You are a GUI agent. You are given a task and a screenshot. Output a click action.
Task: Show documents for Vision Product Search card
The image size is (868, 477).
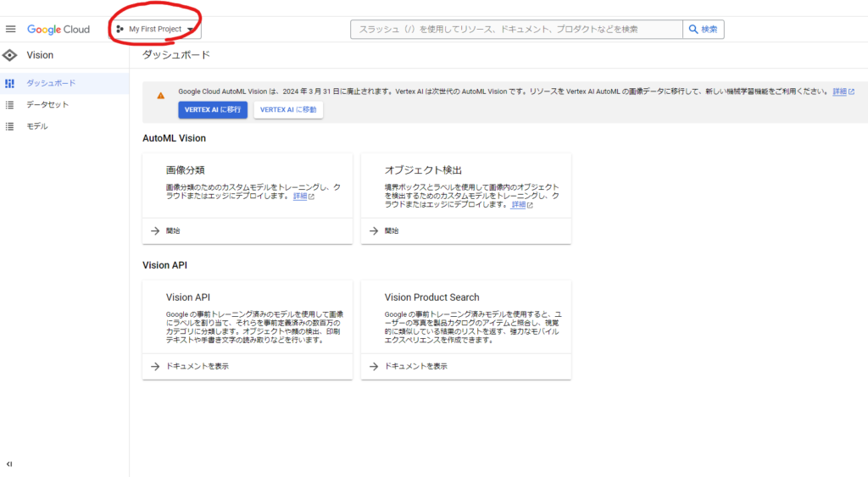click(466, 366)
